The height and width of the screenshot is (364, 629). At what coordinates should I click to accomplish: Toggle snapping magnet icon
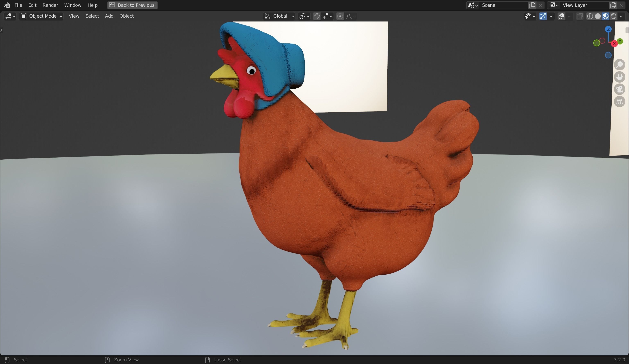pos(317,16)
